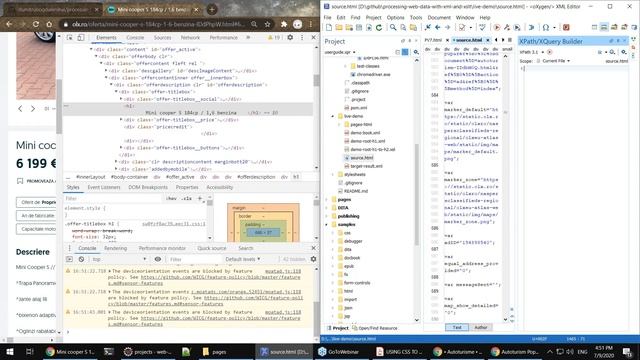Clear console with the ban icon

coord(81,259)
